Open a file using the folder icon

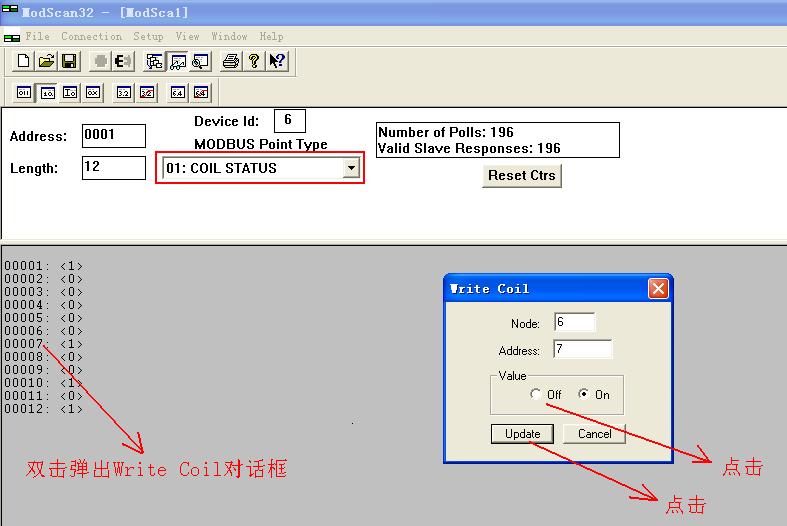pos(46,61)
